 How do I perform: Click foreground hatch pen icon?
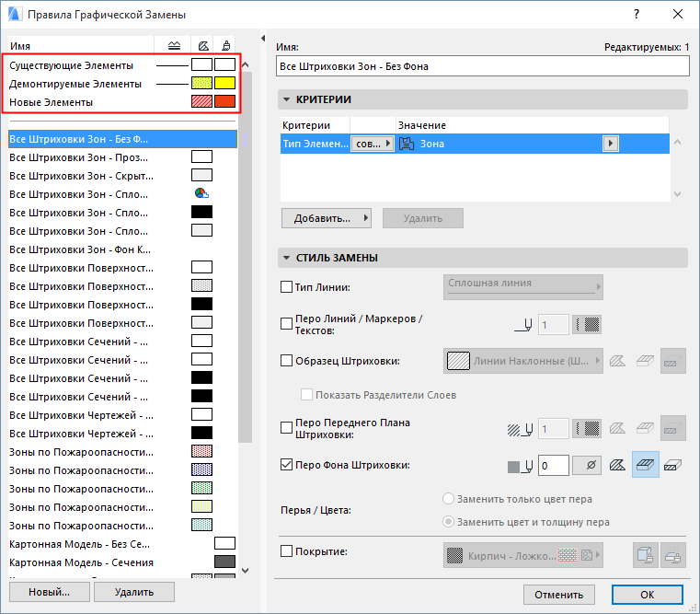(x=520, y=430)
